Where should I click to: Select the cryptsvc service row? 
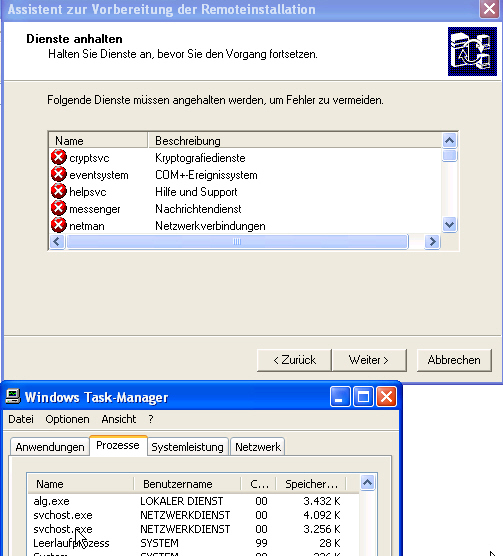(245, 158)
